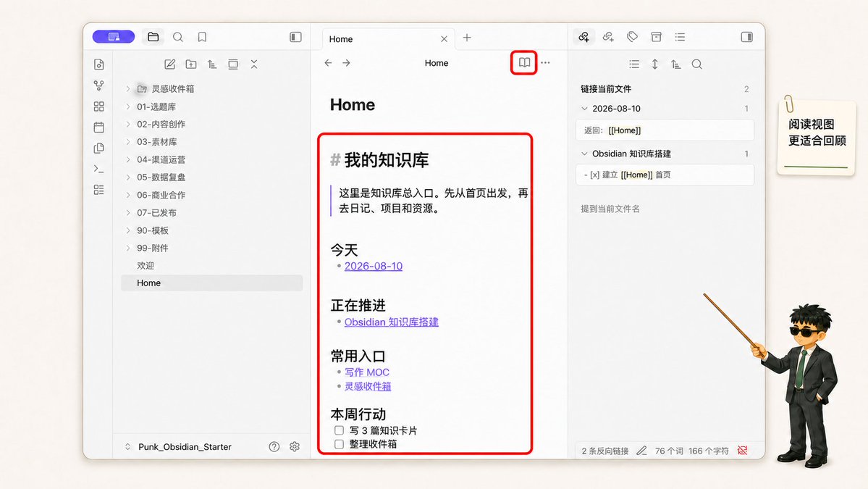
Task: Click auto-reveal current file icon
Action: 233,64
